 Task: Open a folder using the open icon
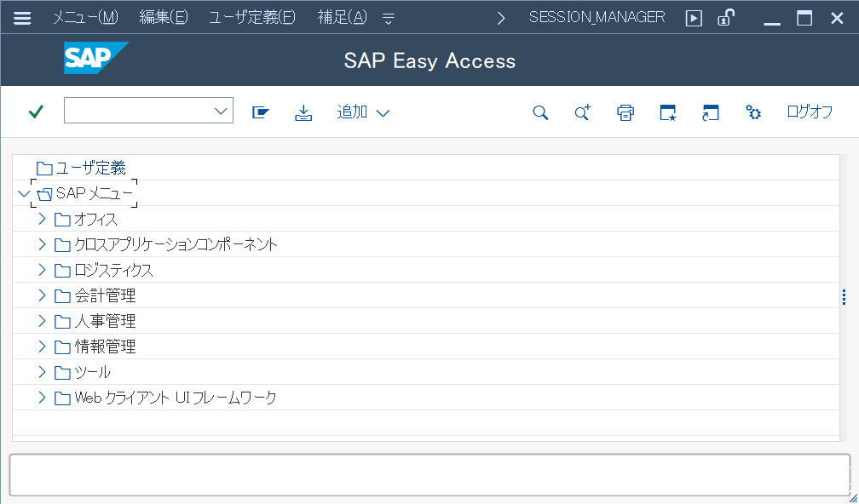(261, 112)
